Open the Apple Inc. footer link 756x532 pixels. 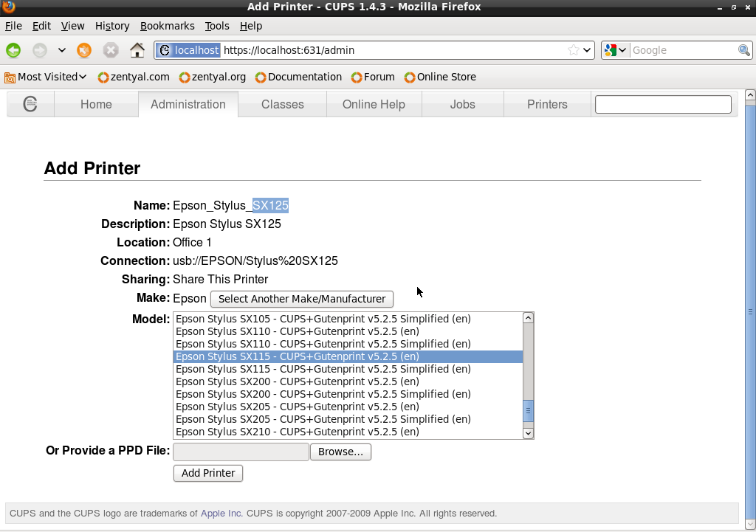coord(221,514)
